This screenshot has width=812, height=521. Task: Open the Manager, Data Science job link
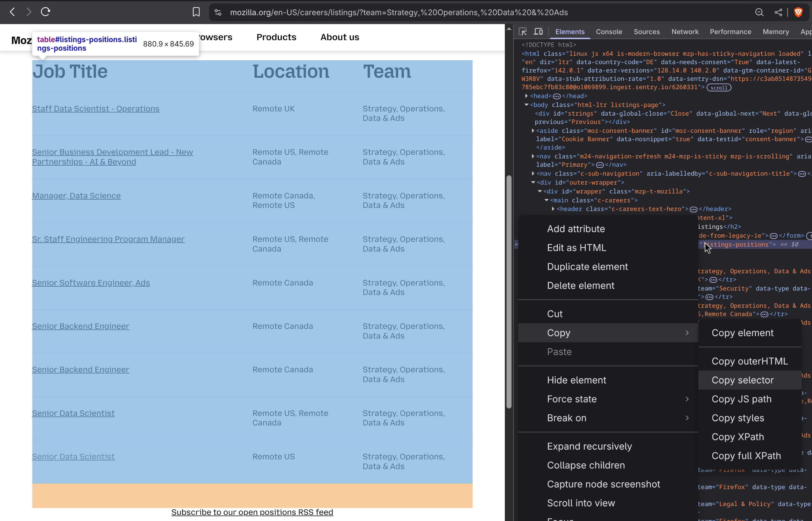pos(76,196)
